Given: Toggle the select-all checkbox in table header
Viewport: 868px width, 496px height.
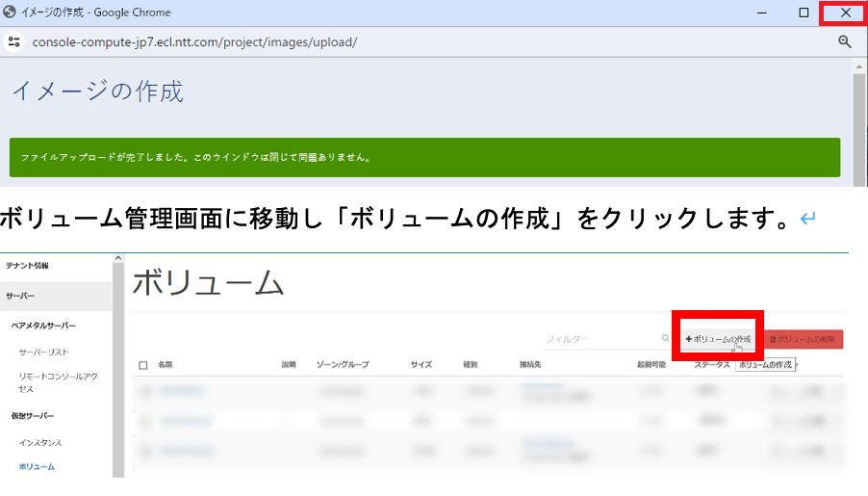Looking at the screenshot, I should tap(143, 365).
